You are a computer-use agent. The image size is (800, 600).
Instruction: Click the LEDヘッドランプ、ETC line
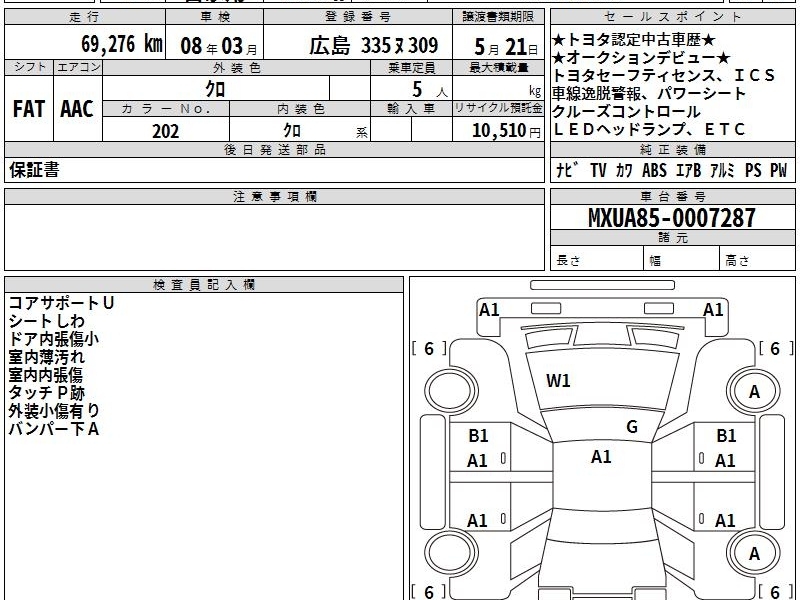649,129
